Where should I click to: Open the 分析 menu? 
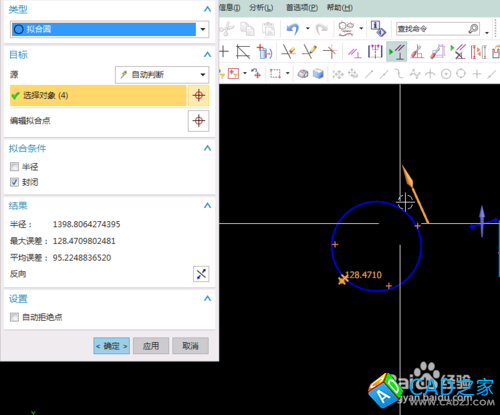[261, 8]
